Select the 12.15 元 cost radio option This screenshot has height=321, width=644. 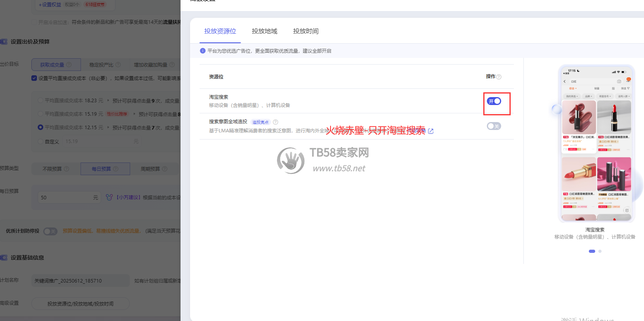click(x=40, y=127)
